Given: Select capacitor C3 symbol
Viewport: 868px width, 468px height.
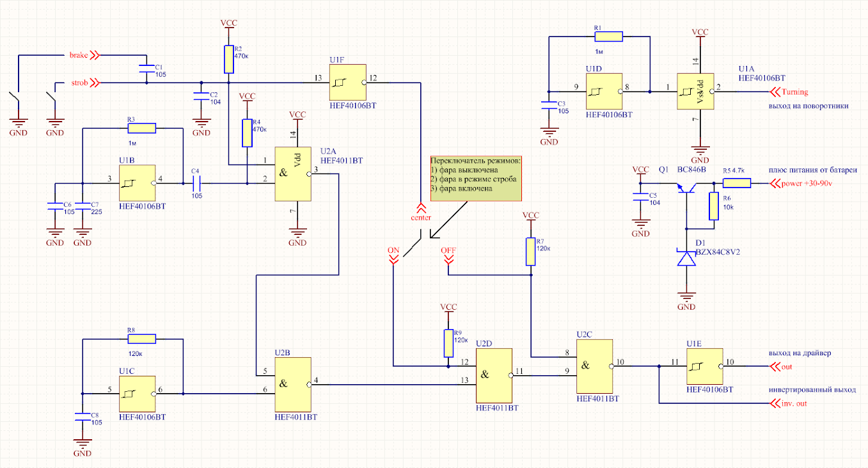Looking at the screenshot, I should (549, 105).
